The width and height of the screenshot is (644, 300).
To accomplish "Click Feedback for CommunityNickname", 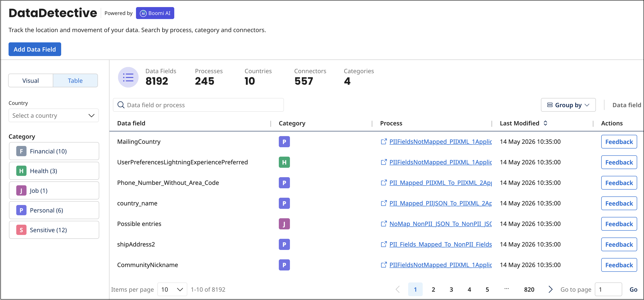I will tap(619, 265).
